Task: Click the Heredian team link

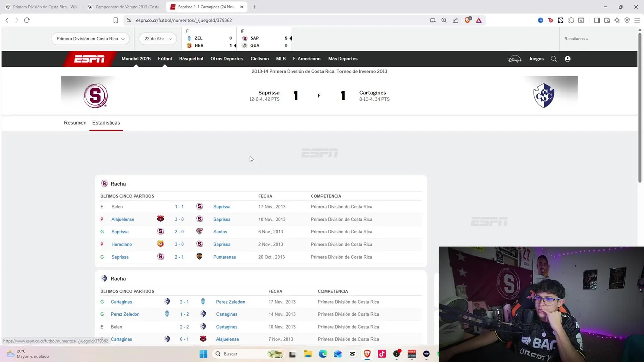Action: 121,244
